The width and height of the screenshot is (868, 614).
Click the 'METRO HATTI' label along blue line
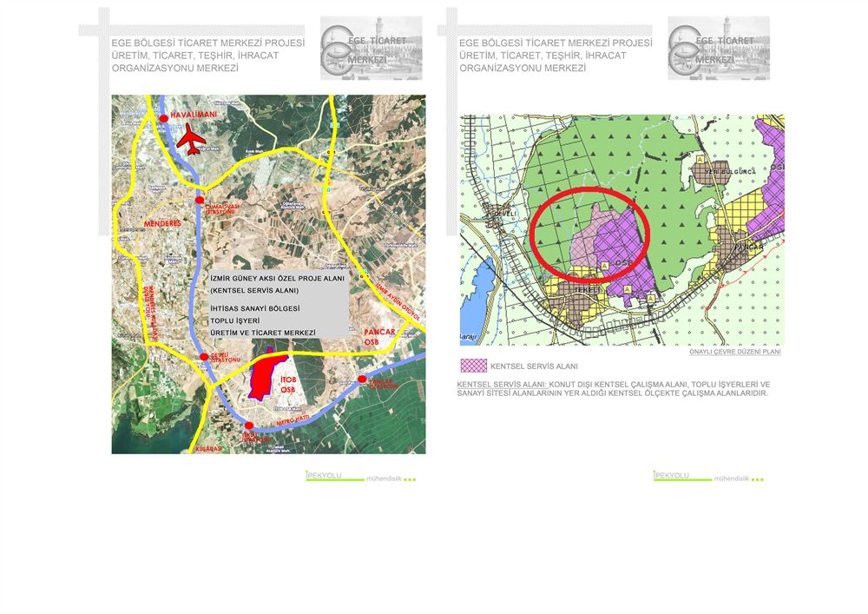click(293, 420)
